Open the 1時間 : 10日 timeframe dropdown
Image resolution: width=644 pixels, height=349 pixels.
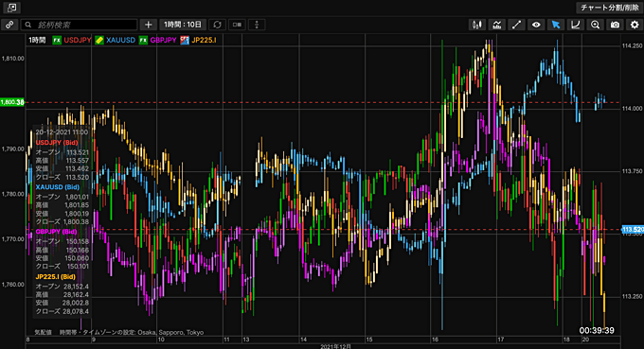coord(183,25)
